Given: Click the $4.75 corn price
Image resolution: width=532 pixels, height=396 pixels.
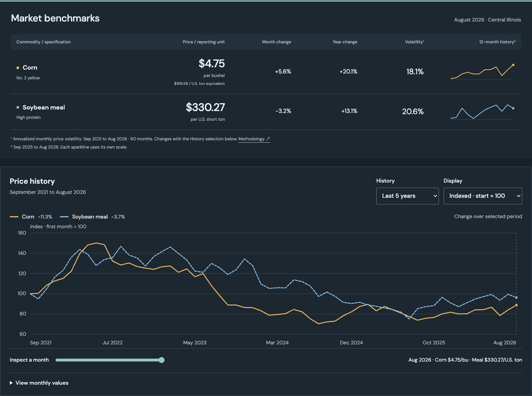Looking at the screenshot, I should 212,63.
